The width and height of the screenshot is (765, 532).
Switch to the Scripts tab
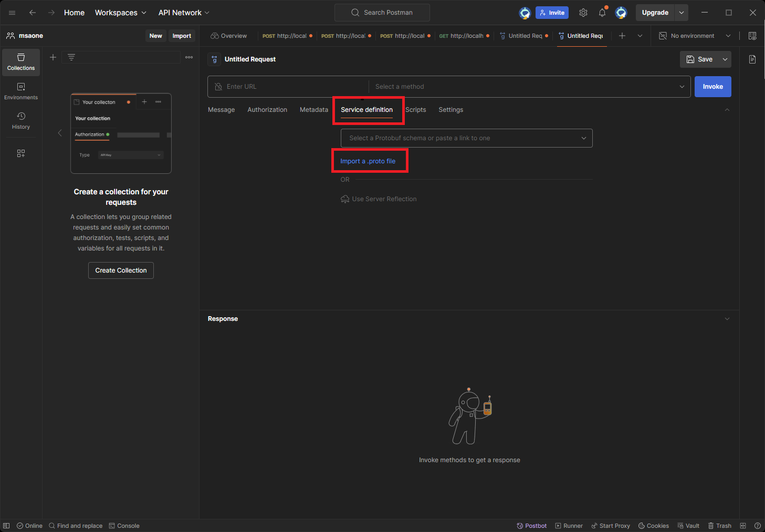pos(416,110)
